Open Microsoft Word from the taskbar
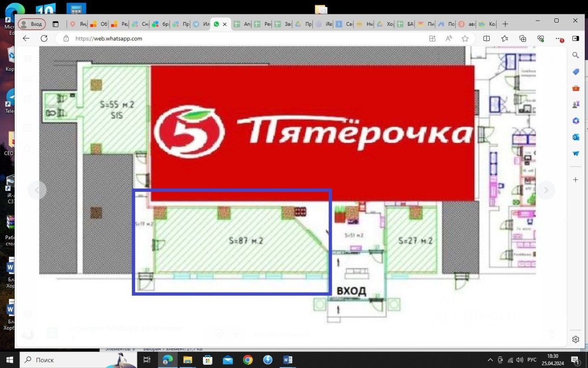Image resolution: width=588 pixels, height=368 pixels. click(288, 360)
